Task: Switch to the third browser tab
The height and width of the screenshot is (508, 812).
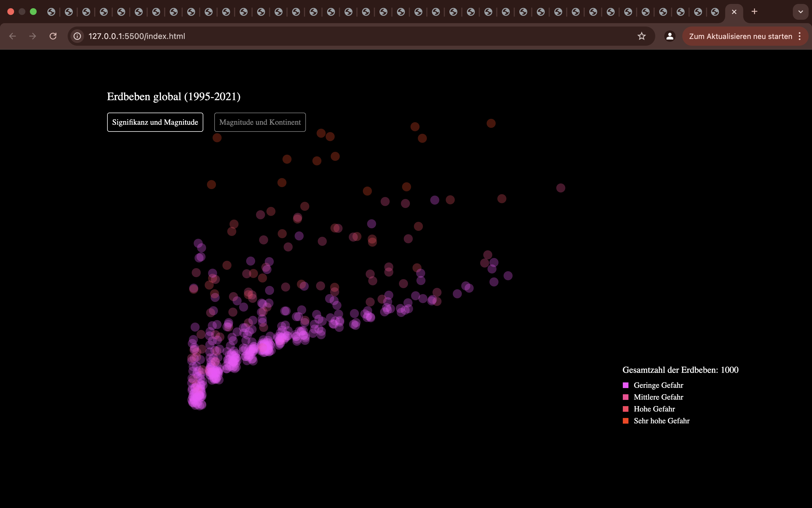Action: click(86, 12)
